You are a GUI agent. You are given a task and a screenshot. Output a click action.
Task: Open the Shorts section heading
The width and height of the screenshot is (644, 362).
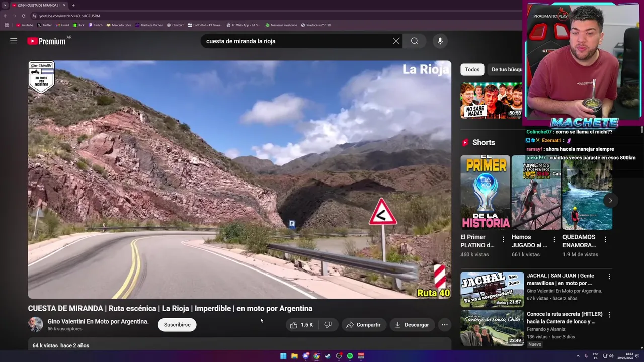click(484, 143)
